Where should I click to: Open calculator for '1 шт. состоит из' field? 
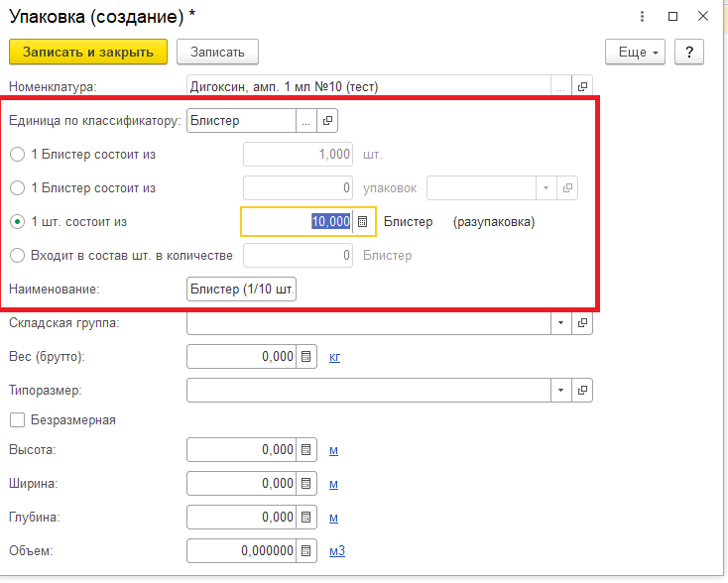click(x=363, y=222)
